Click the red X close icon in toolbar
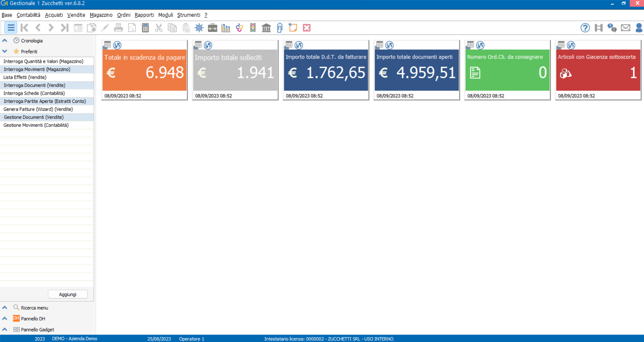 click(307, 28)
